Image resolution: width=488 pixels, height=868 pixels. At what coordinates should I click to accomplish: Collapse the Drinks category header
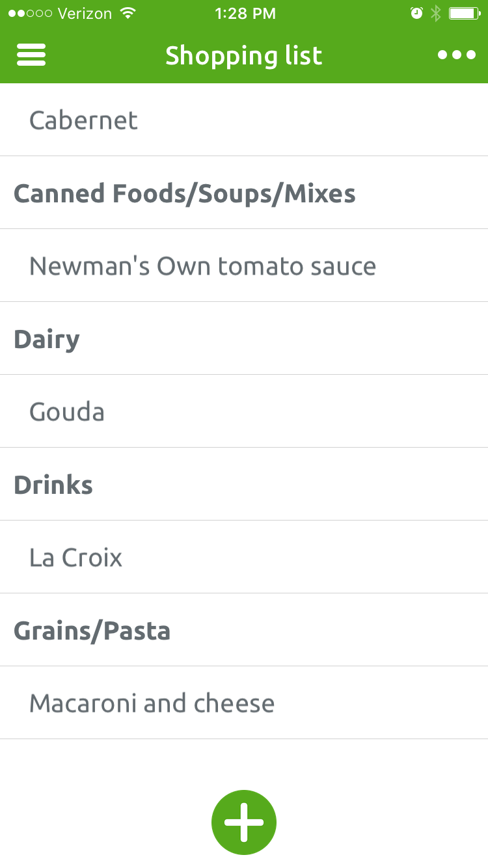pos(244,484)
